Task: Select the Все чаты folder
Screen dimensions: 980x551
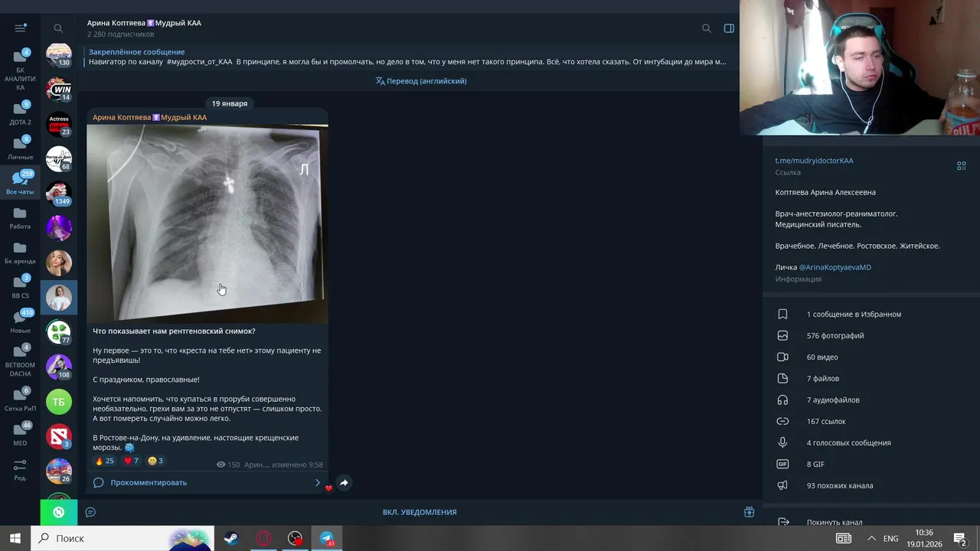Action: 20,182
